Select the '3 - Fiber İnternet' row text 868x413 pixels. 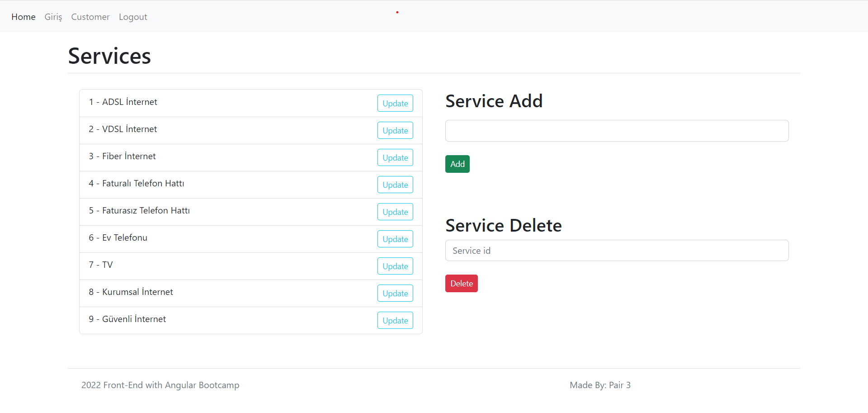pyautogui.click(x=122, y=156)
